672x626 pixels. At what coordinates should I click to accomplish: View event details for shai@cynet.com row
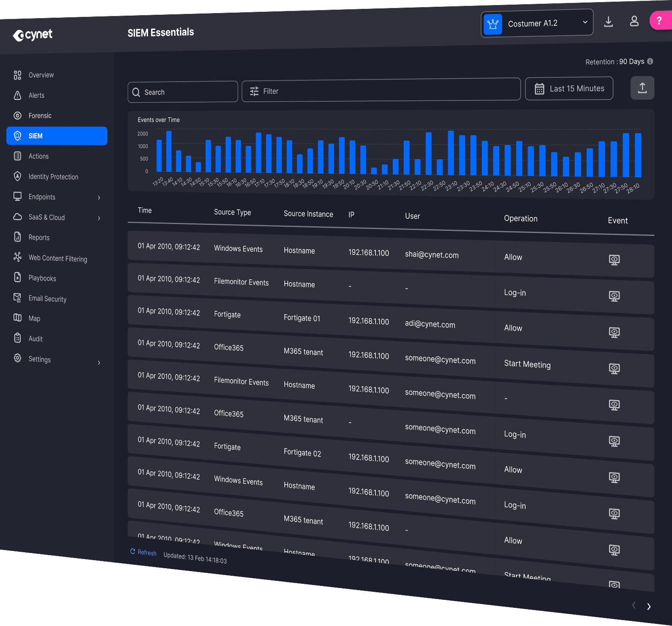pyautogui.click(x=614, y=260)
